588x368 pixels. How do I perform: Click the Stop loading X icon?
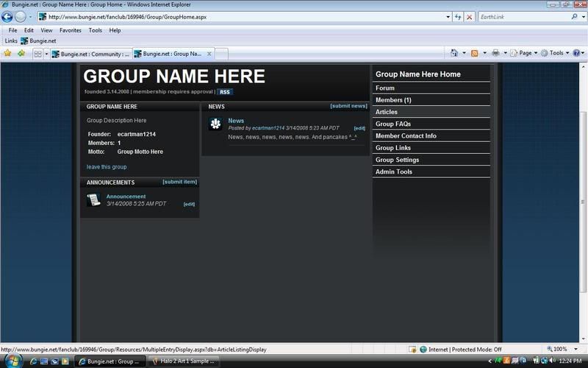(x=470, y=17)
